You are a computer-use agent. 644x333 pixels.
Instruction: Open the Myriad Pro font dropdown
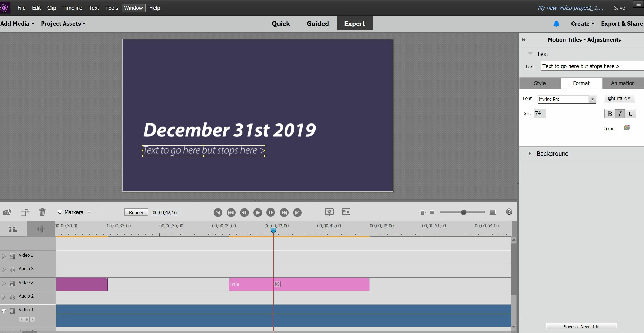593,99
